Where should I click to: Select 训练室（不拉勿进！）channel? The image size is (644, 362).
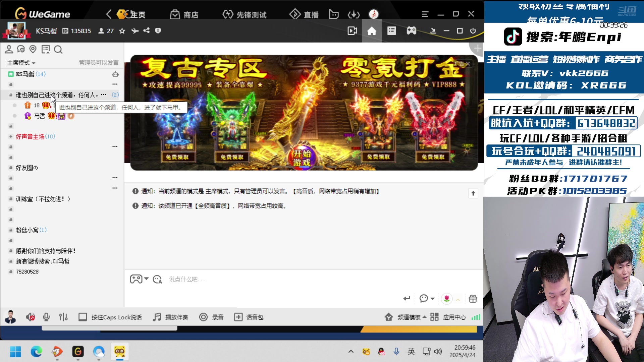43,199
